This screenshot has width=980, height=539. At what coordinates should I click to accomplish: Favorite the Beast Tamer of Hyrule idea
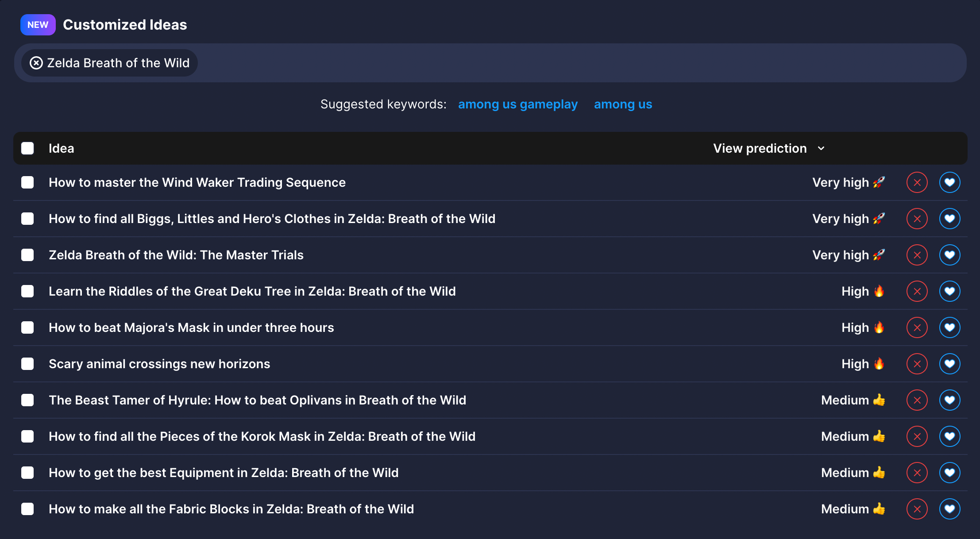click(x=949, y=400)
